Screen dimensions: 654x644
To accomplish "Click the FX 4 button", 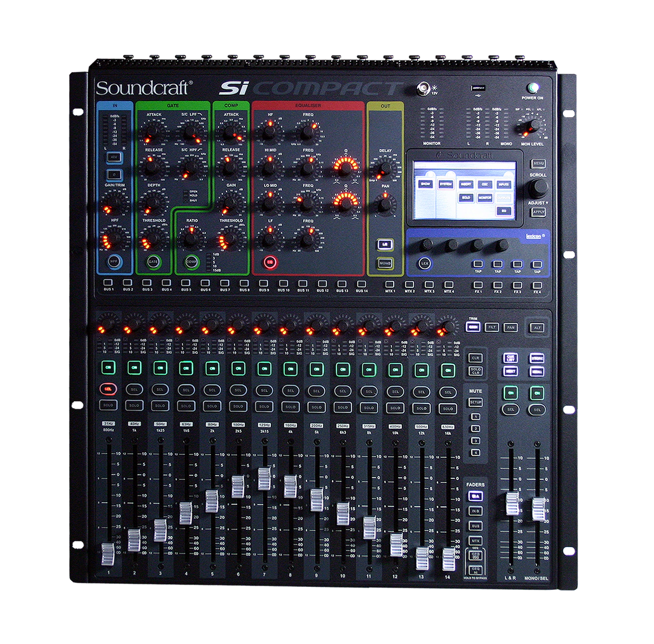I will click(x=537, y=285).
